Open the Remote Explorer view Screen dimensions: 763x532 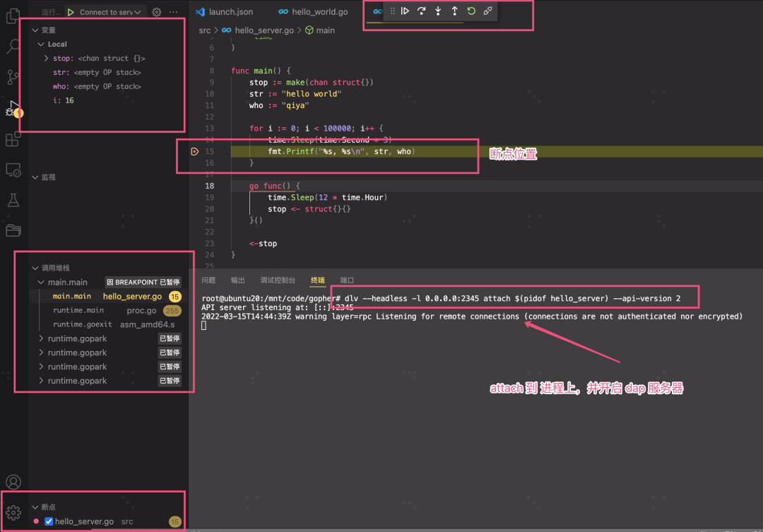point(13,170)
